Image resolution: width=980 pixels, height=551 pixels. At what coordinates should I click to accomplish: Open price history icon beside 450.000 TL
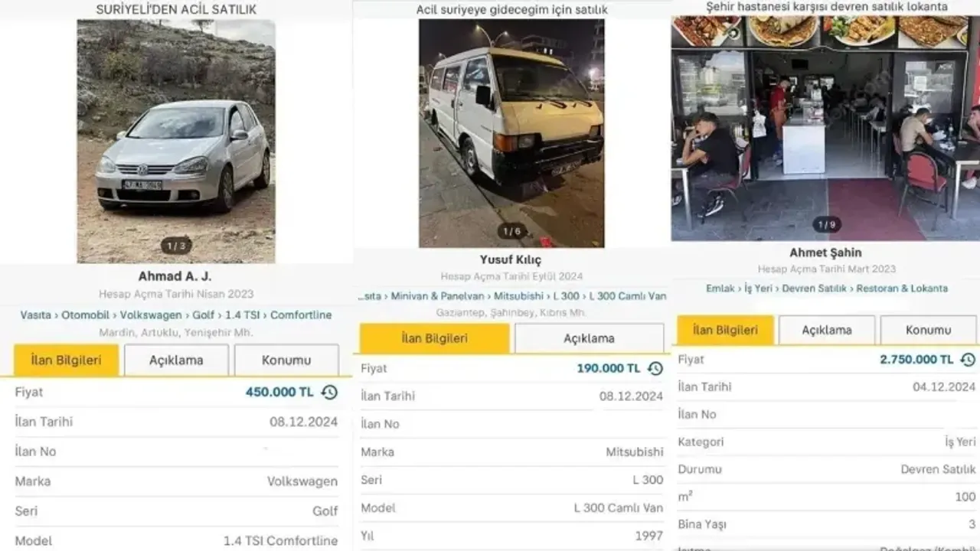click(x=329, y=393)
